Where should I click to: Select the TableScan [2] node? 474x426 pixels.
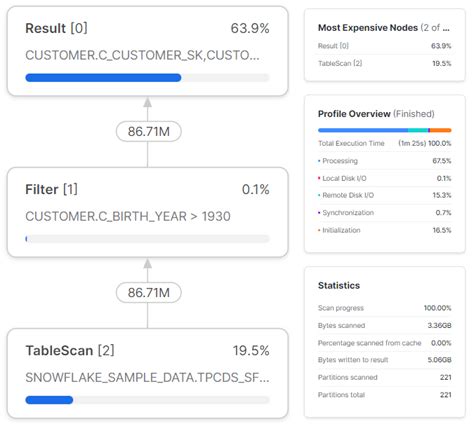tap(147, 373)
